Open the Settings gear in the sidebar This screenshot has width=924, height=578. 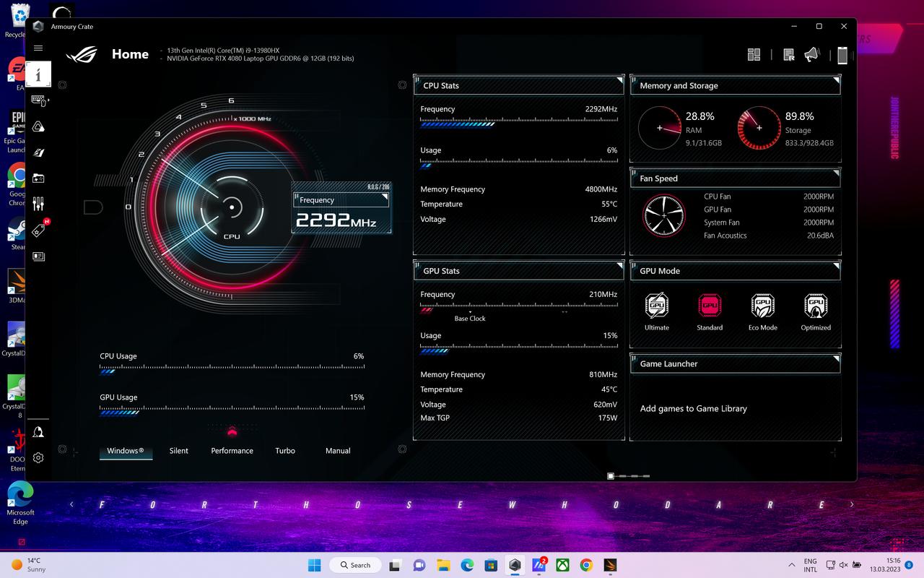tap(38, 457)
